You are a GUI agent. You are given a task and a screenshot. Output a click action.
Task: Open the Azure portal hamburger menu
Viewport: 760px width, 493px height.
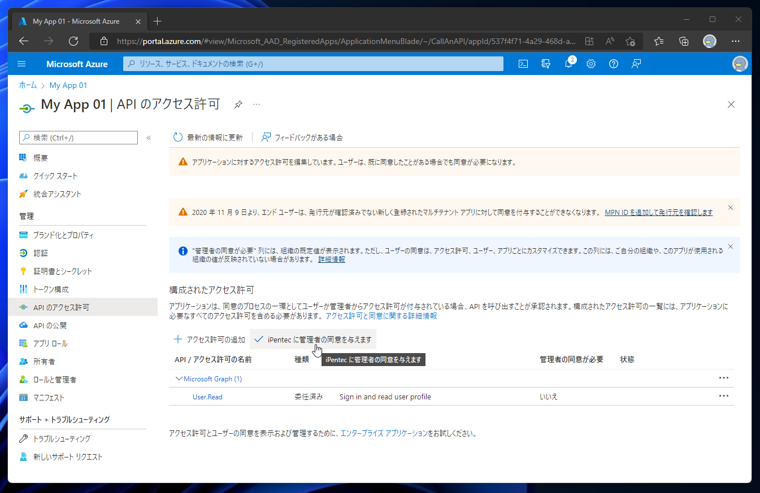21,64
